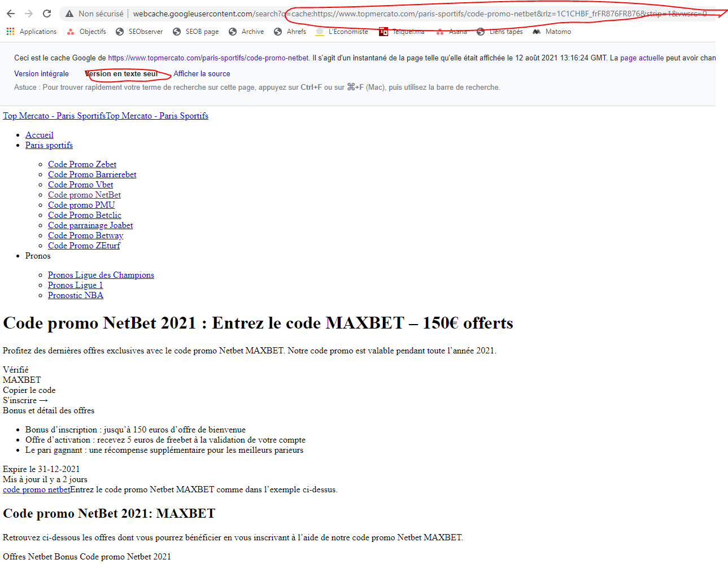Open the SEObserver bookmark
The width and height of the screenshot is (728, 564).
pyautogui.click(x=139, y=32)
